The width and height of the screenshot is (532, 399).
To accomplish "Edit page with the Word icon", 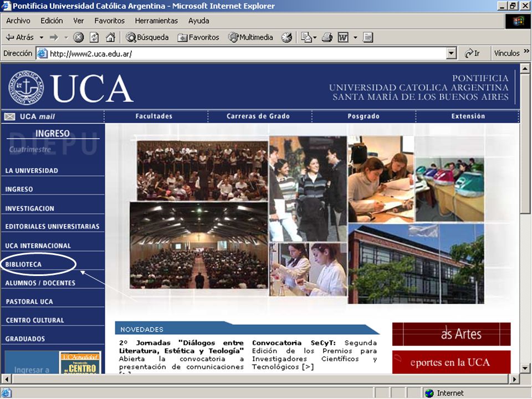I will [343, 37].
